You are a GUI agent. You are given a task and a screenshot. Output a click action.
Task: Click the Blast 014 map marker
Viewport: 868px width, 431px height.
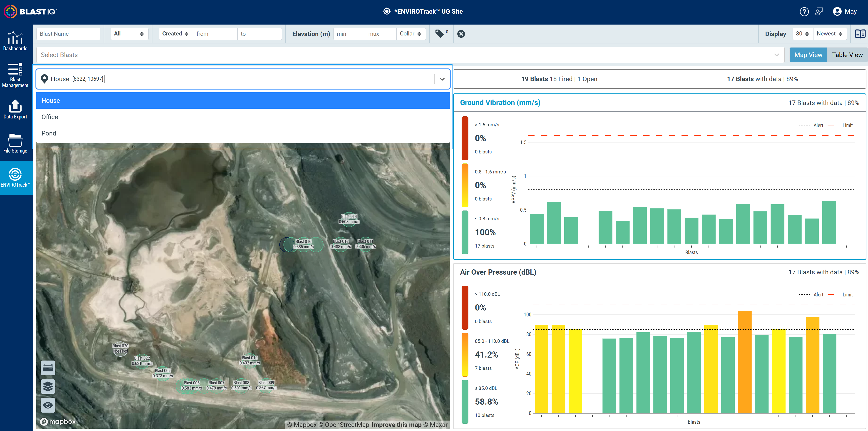349,219
